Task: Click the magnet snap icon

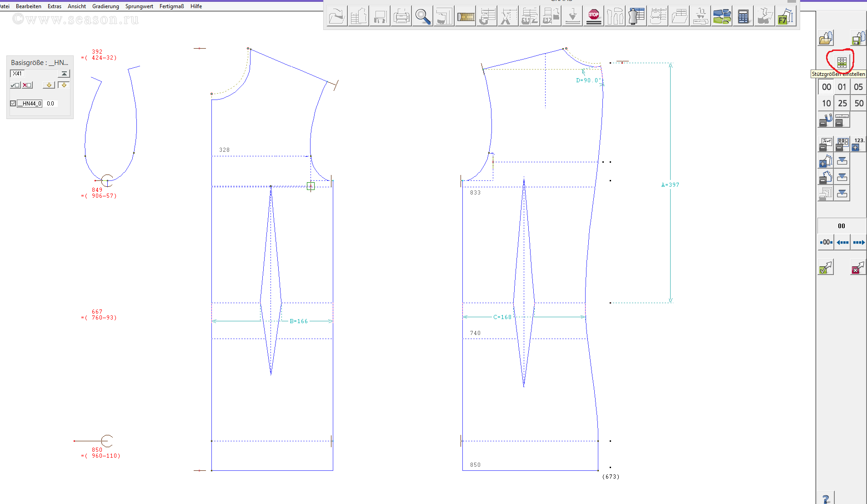Action: pyautogui.click(x=826, y=120)
